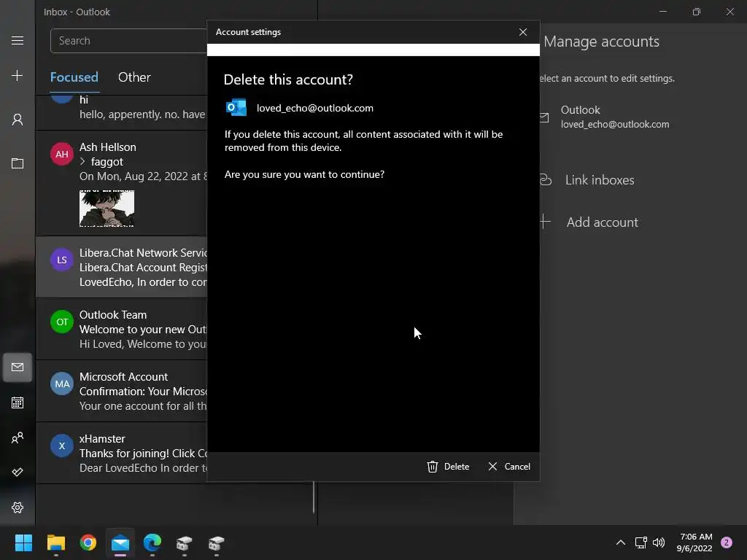The width and height of the screenshot is (747, 560).
Task: Cancel the account deletion dialog
Action: [x=508, y=467]
